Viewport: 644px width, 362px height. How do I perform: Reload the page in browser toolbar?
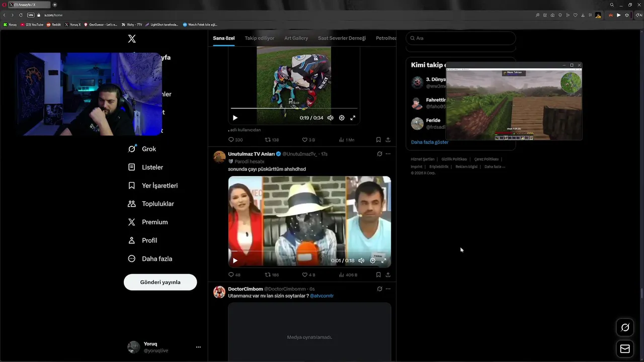tap(21, 15)
